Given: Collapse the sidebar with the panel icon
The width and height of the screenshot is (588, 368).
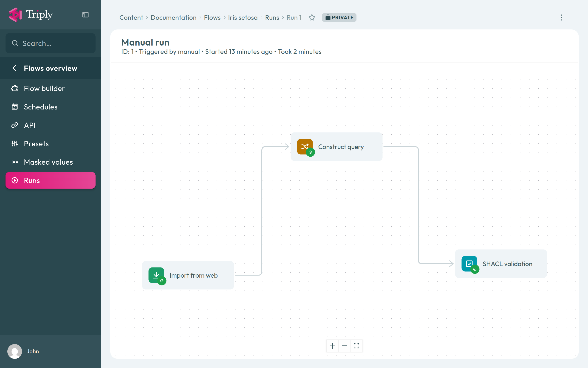Looking at the screenshot, I should point(85,15).
